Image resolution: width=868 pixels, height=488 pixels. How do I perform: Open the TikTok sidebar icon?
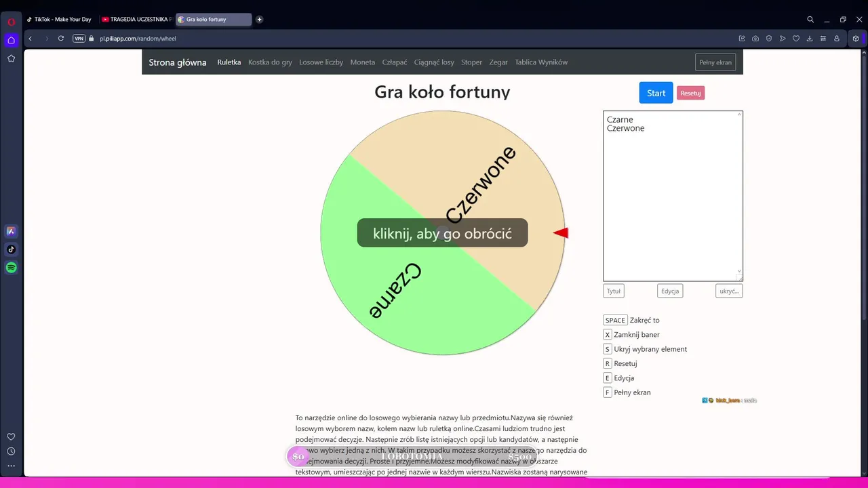[x=11, y=249]
